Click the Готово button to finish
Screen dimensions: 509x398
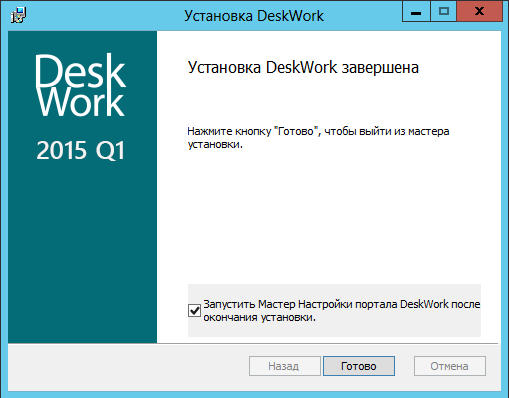[x=359, y=366]
